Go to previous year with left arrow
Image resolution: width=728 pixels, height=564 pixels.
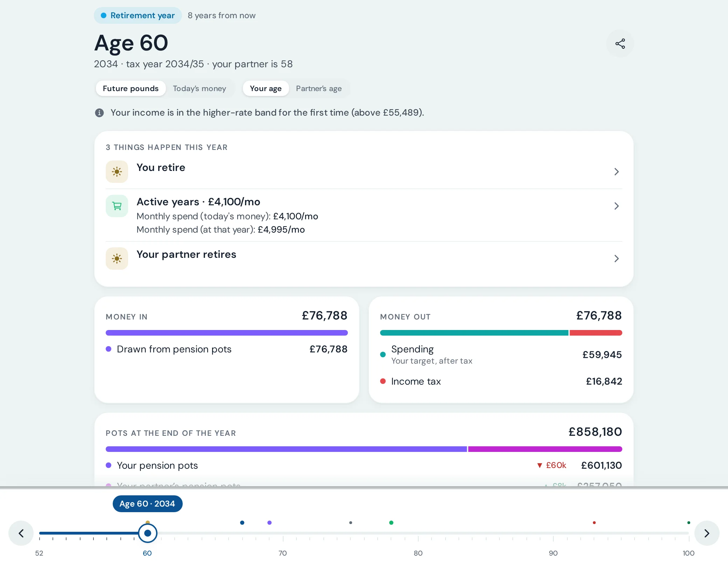click(21, 533)
